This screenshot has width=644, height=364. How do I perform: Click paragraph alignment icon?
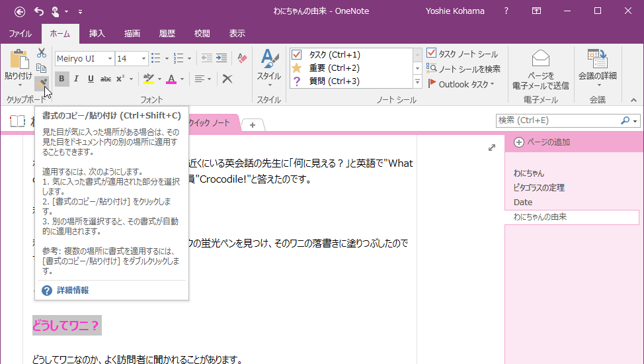[x=199, y=79]
